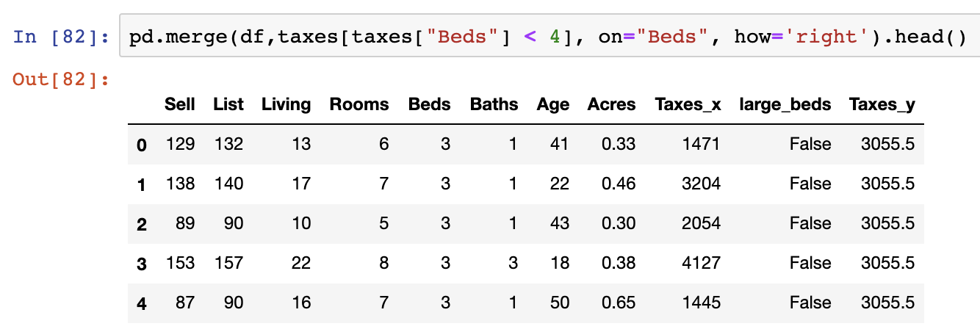
Task: Click the Taxes_y column header
Action: tap(882, 104)
